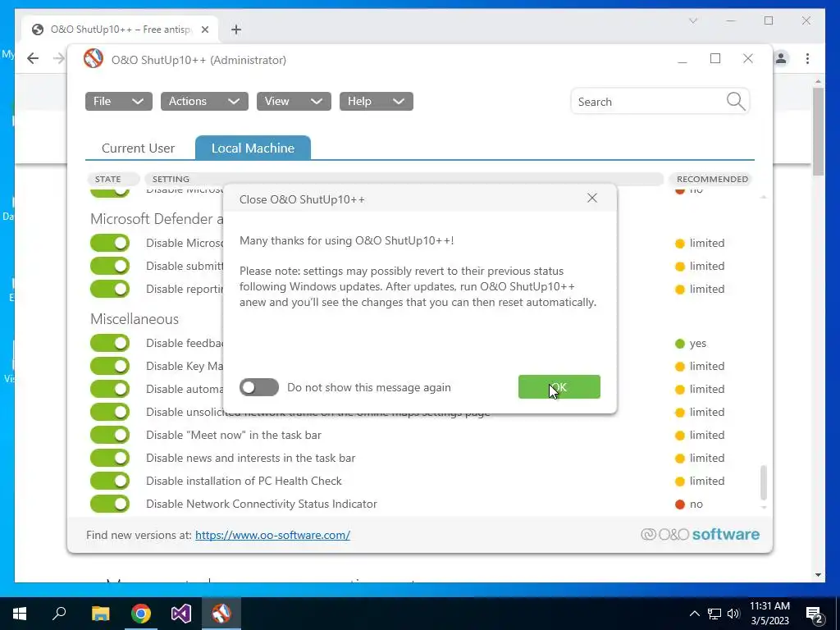Image resolution: width=840 pixels, height=630 pixels.
Task: Open the Actions dropdown menu
Action: [204, 101]
